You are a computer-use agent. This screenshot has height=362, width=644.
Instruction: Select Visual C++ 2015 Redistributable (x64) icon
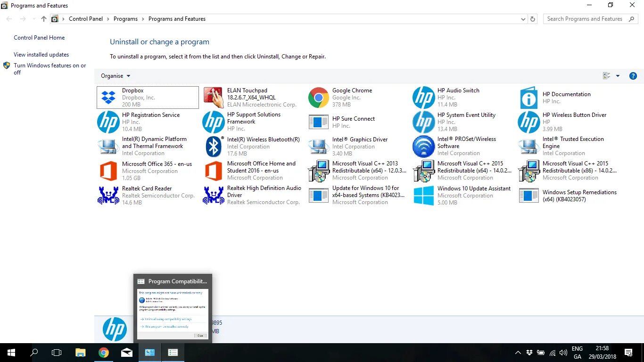point(424,171)
